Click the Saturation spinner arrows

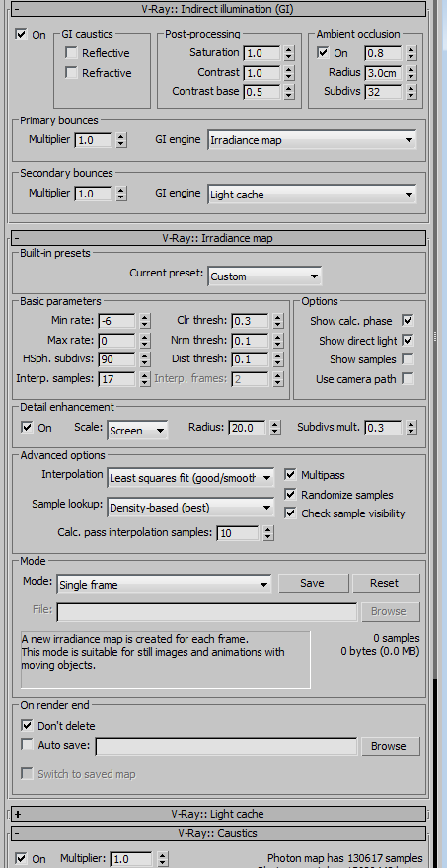pyautogui.click(x=289, y=53)
